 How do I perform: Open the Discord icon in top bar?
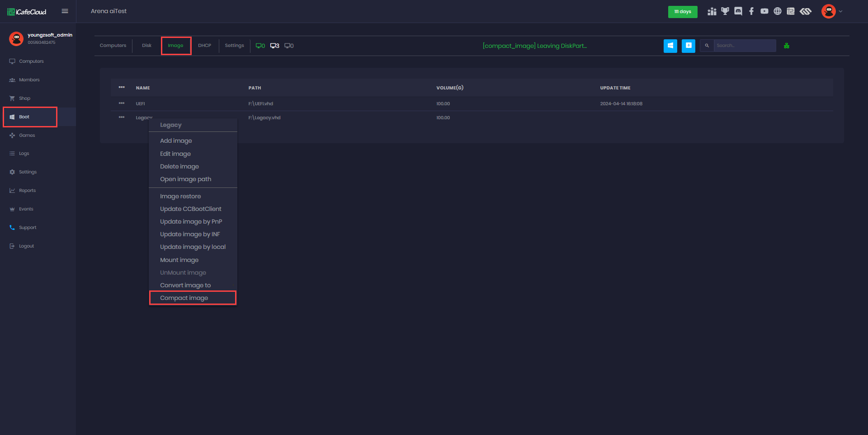coord(738,11)
